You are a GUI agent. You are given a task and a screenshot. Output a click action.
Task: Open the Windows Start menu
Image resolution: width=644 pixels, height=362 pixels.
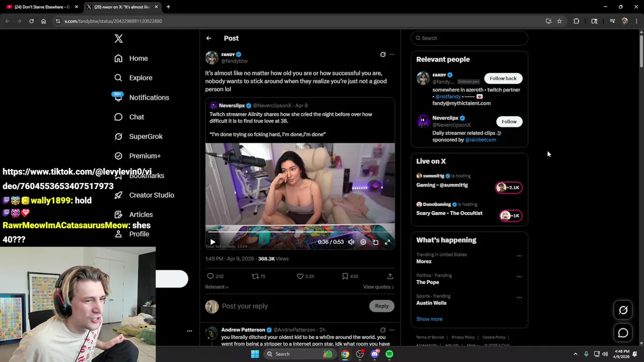(x=255, y=354)
